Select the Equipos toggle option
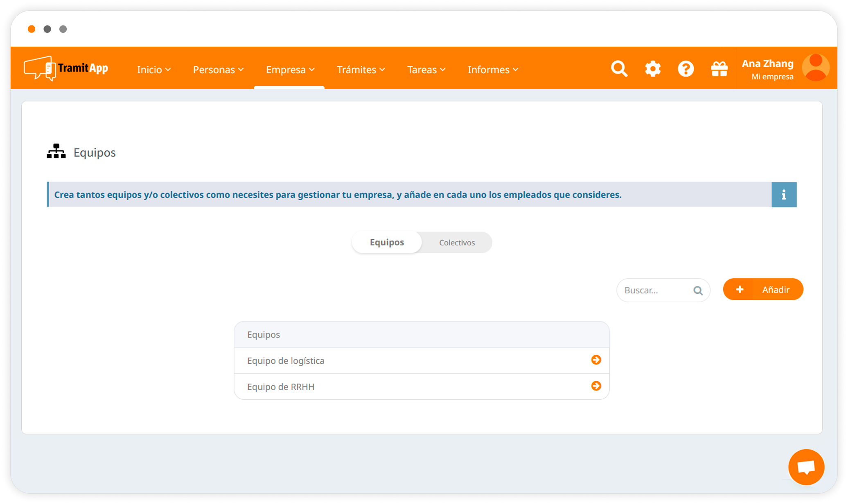Screen dimensions: 848x504 click(x=387, y=243)
